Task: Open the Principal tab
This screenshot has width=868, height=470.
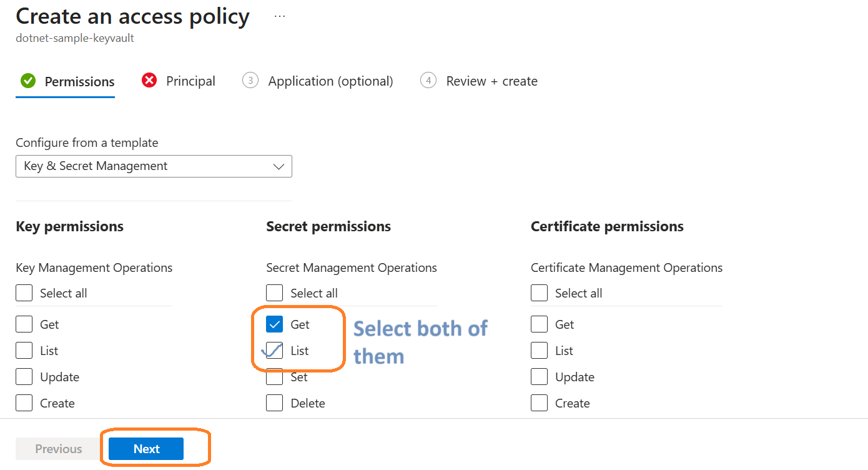Action: click(x=190, y=81)
